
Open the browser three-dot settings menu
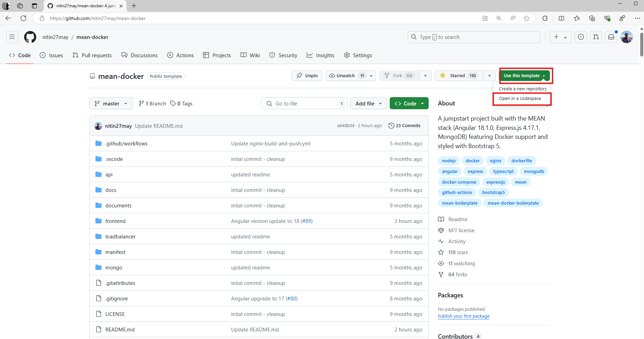(637, 18)
